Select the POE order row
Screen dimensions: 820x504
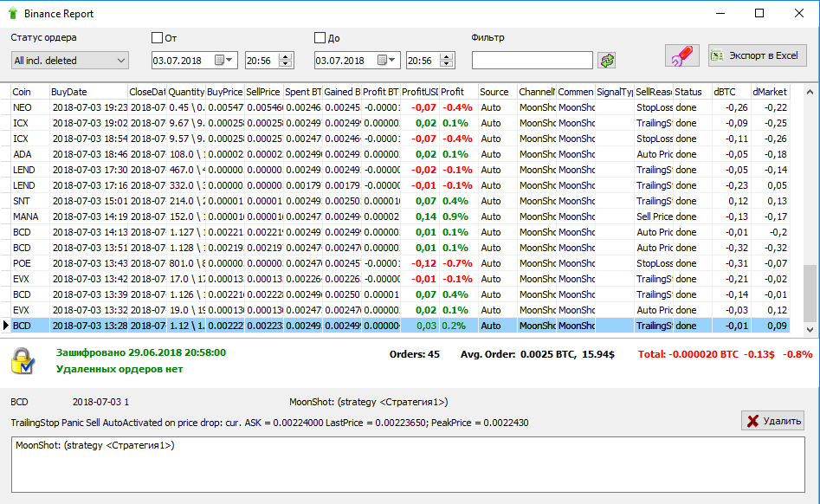point(400,263)
